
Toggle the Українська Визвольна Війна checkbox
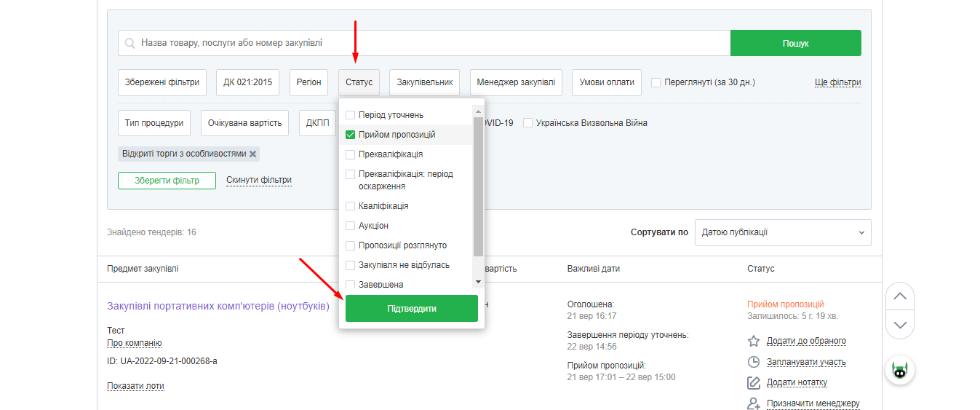(x=527, y=123)
